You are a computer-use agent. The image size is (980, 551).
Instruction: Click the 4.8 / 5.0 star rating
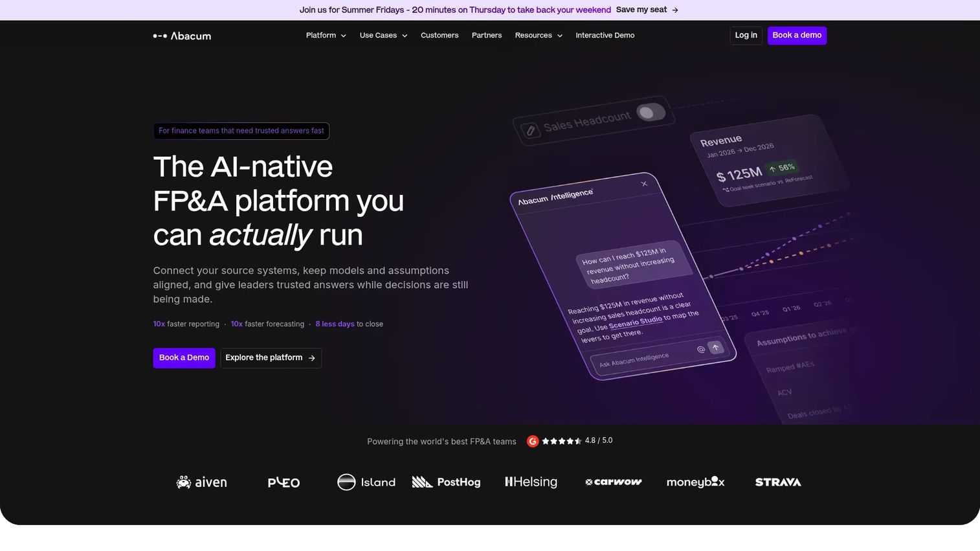(577, 441)
